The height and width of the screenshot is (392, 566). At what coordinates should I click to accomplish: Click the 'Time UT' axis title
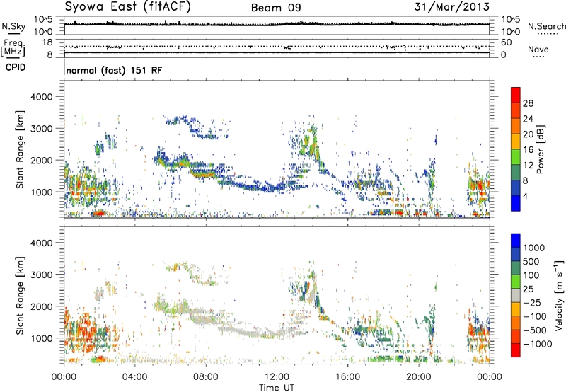[x=277, y=388]
